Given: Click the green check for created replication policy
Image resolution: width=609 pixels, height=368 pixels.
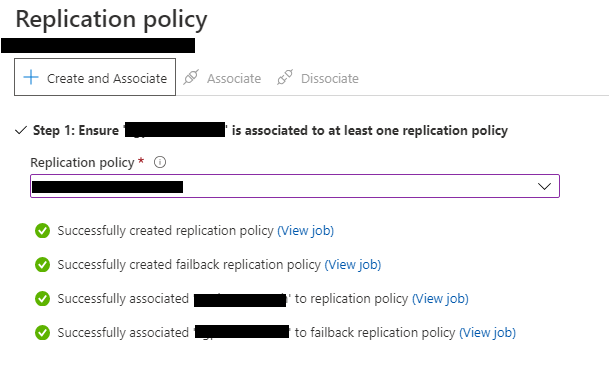Looking at the screenshot, I should pos(42,230).
